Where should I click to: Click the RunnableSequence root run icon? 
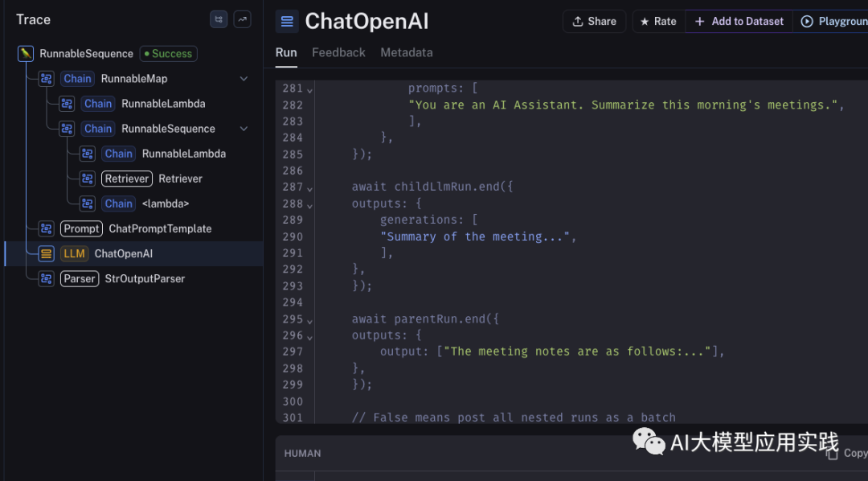[x=26, y=54]
